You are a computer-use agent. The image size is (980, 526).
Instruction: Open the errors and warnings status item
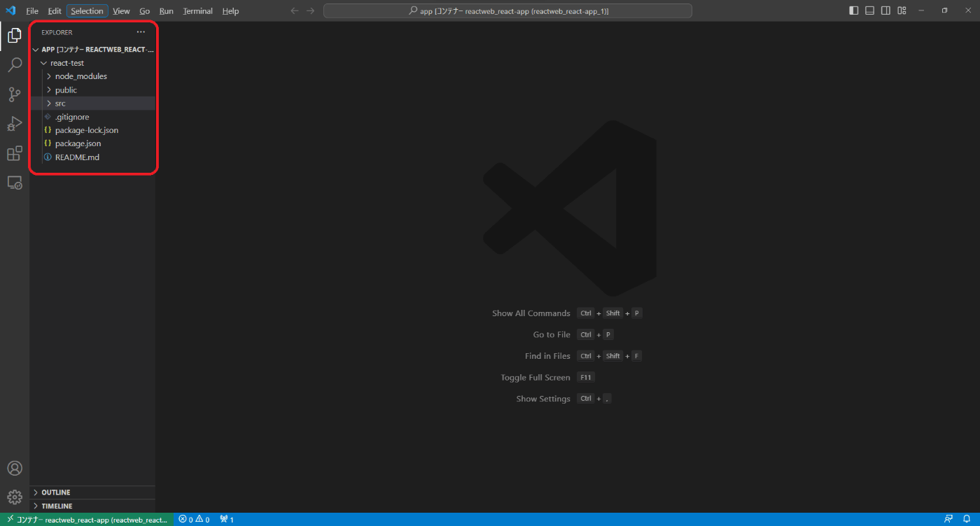click(194, 520)
